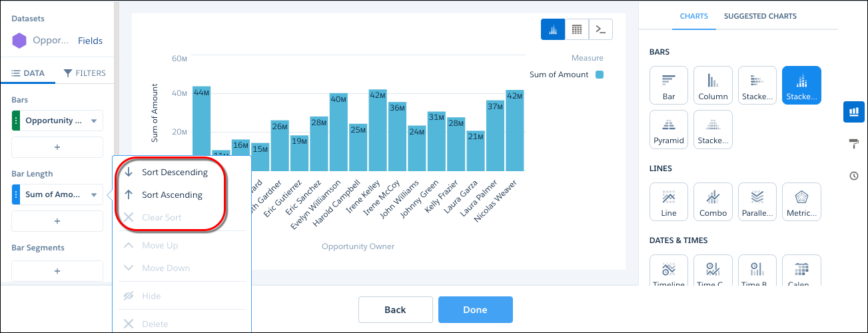Switch to the Suggested Charts tab
The image size is (868, 333).
760,16
